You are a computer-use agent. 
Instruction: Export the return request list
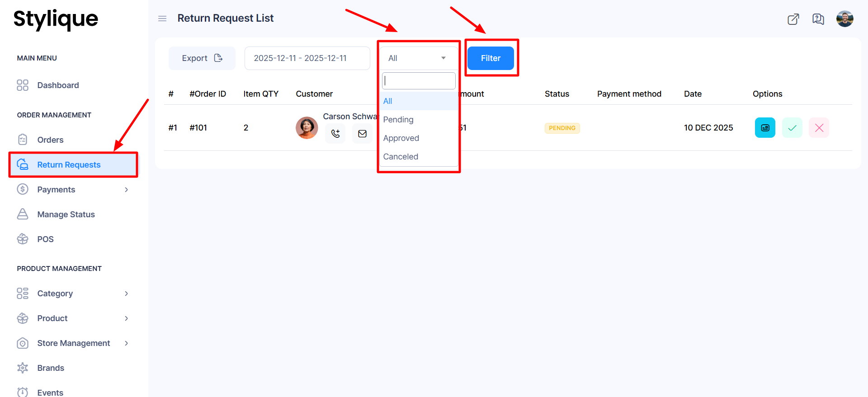click(x=202, y=58)
